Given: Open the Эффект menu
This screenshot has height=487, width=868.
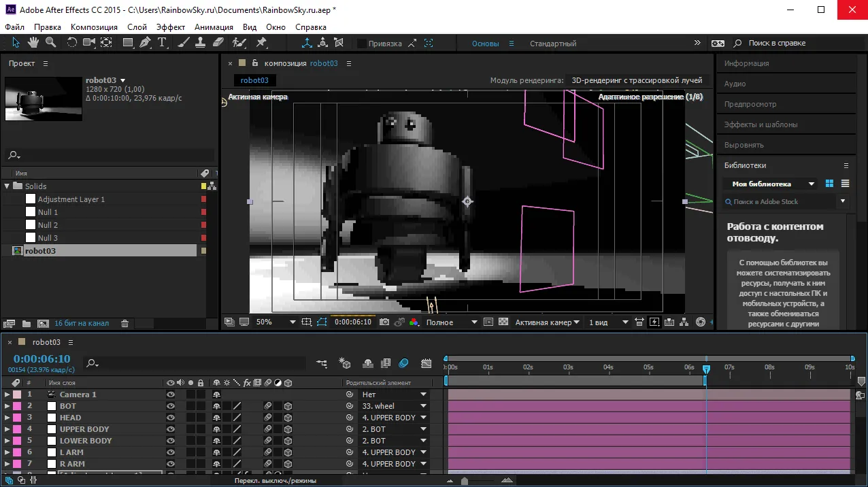Looking at the screenshot, I should click(170, 27).
